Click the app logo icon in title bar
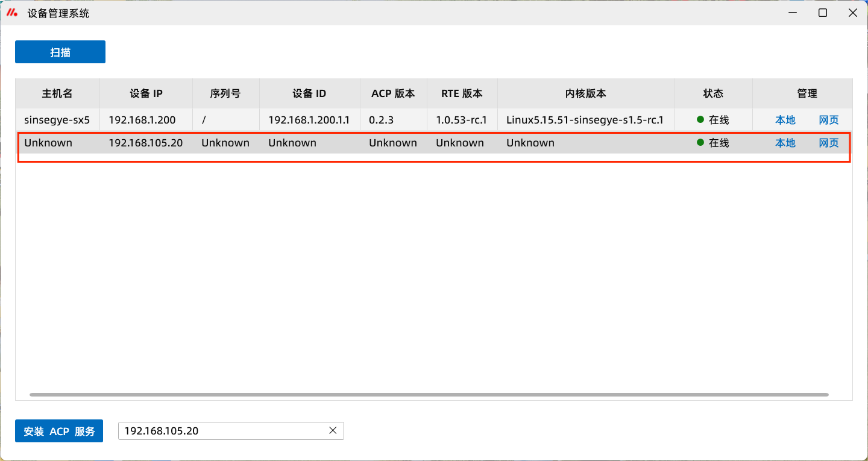Viewport: 868px width, 461px height. 12,13
